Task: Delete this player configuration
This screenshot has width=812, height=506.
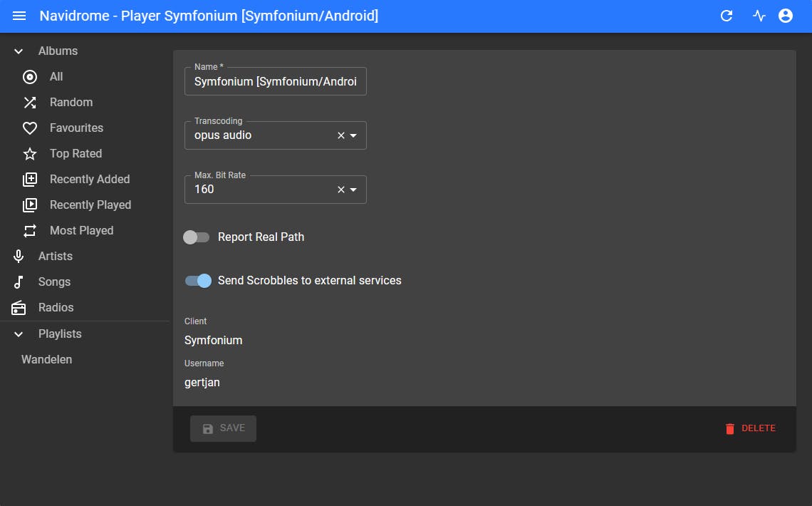Action: 751,428
